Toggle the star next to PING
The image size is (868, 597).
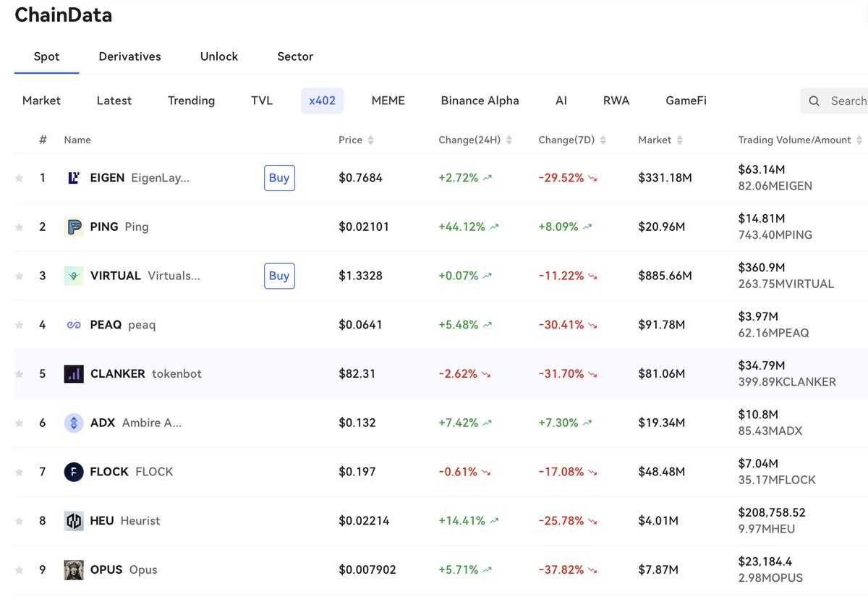[x=20, y=227]
